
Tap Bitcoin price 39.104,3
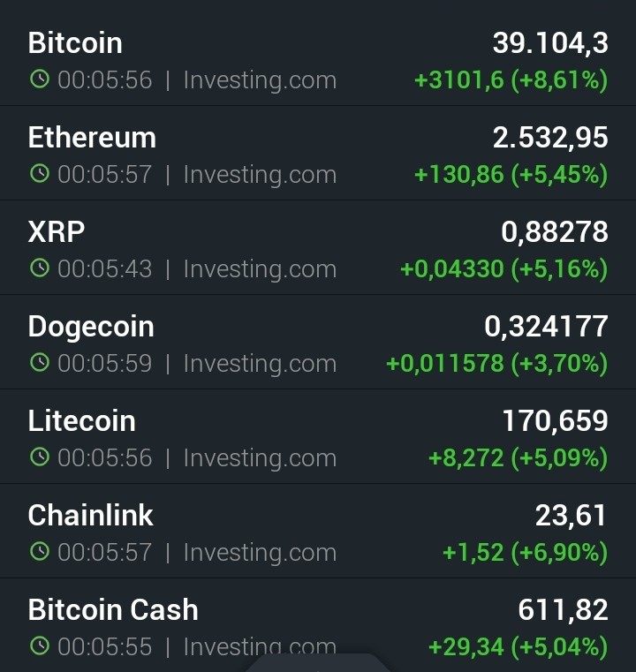[x=550, y=43]
